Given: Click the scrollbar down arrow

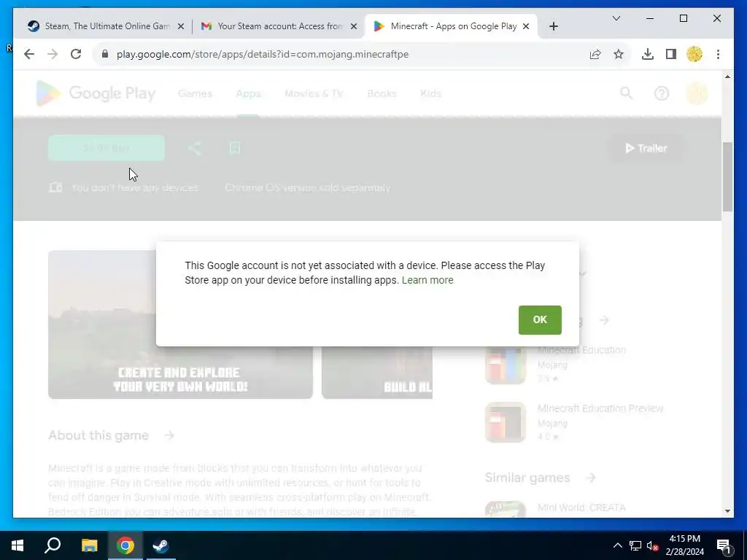Looking at the screenshot, I should 727,511.
